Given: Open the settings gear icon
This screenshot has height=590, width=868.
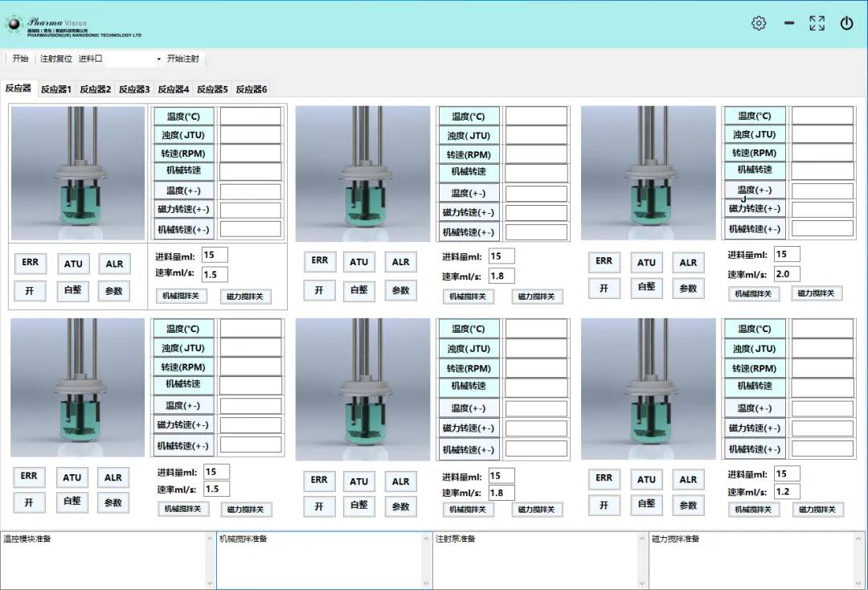Looking at the screenshot, I should point(759,23).
